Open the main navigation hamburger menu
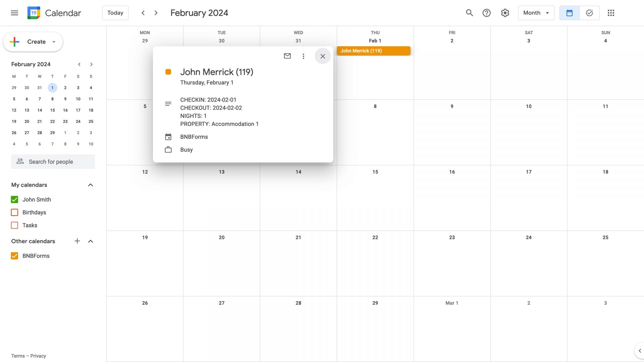Screen dimensions: 644x362 (14, 13)
